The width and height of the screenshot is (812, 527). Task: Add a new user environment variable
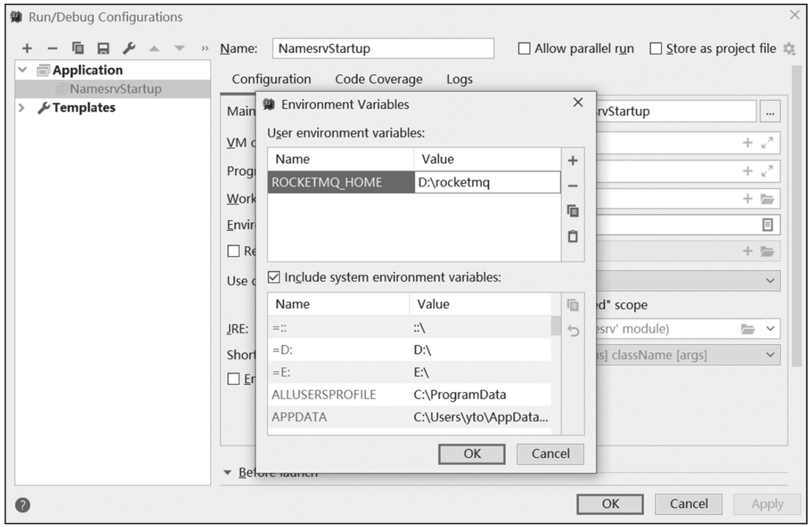[572, 160]
